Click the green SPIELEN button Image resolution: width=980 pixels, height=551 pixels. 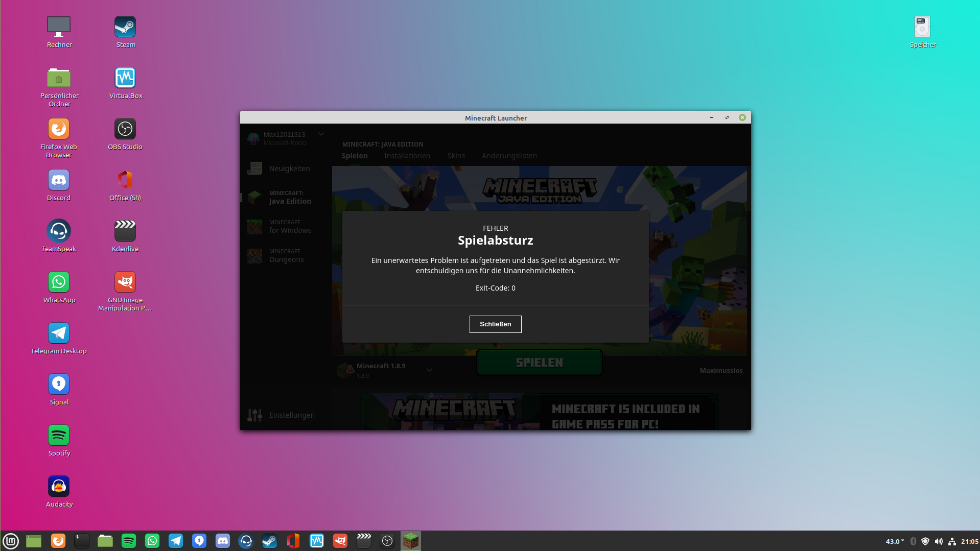point(539,363)
